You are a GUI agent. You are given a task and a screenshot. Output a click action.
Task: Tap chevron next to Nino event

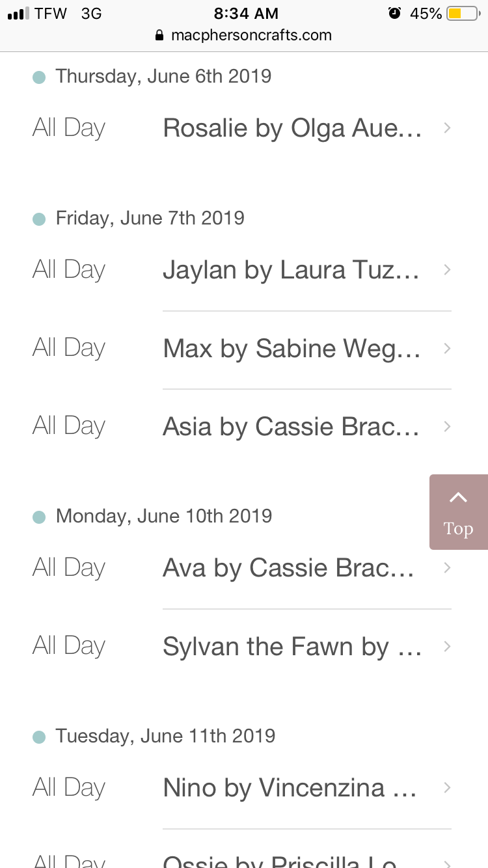(x=447, y=788)
